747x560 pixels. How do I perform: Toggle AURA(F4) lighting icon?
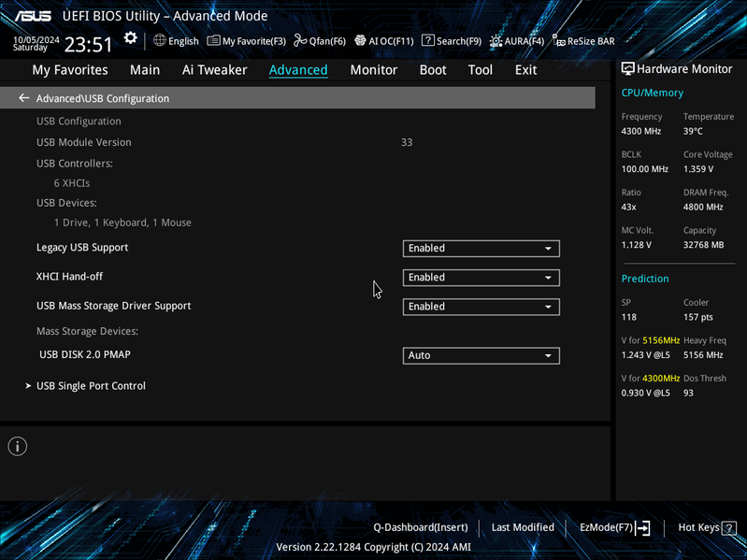tap(496, 41)
